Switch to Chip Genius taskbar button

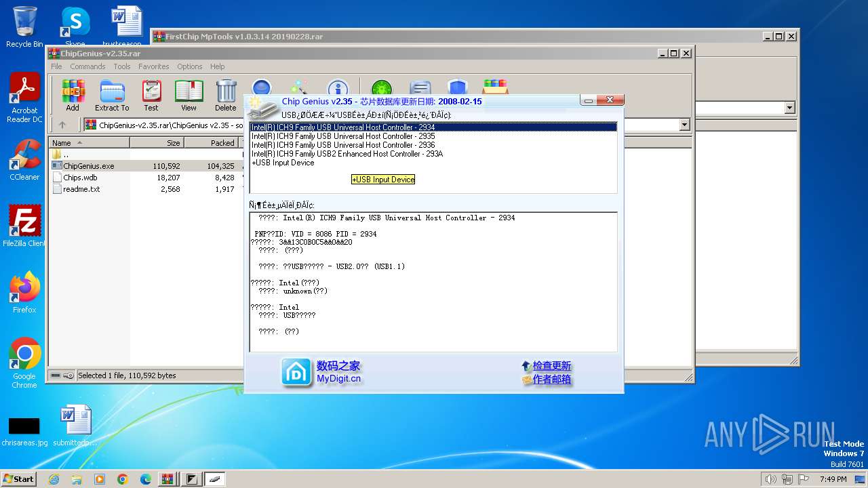[x=215, y=479]
